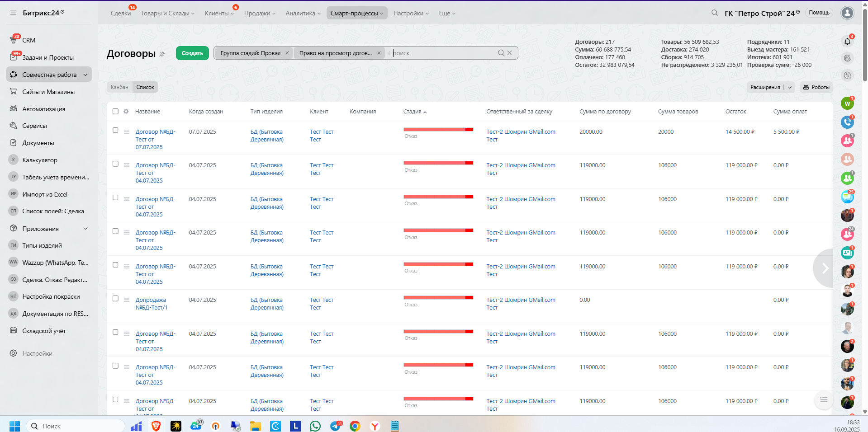Pin Договоры page with the star icon
The height and width of the screenshot is (432, 868).
pos(162,54)
